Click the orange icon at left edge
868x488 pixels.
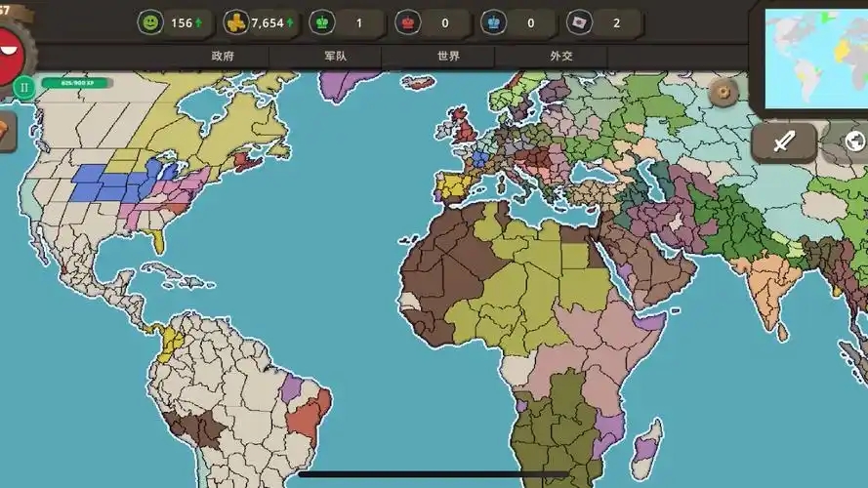(5, 132)
